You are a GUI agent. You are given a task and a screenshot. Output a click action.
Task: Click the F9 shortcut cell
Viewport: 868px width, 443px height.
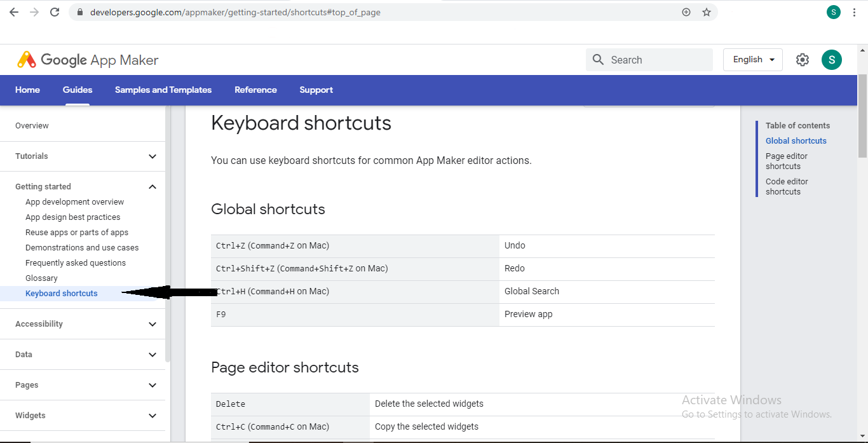click(x=355, y=315)
